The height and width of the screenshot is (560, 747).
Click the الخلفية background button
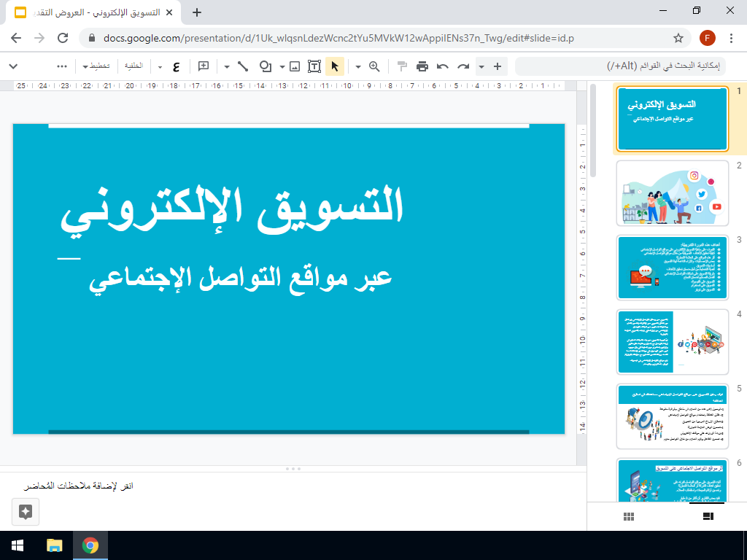pos(134,66)
